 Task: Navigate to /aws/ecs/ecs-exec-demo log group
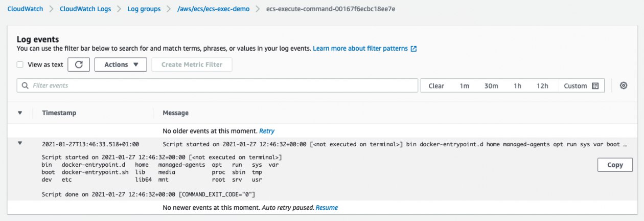tap(213, 9)
